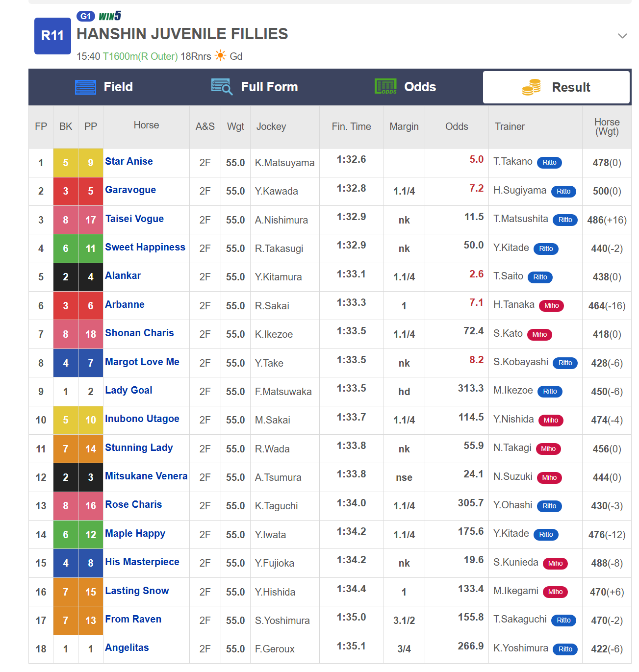
Task: Open Sweet Happiness horse details
Action: (145, 247)
